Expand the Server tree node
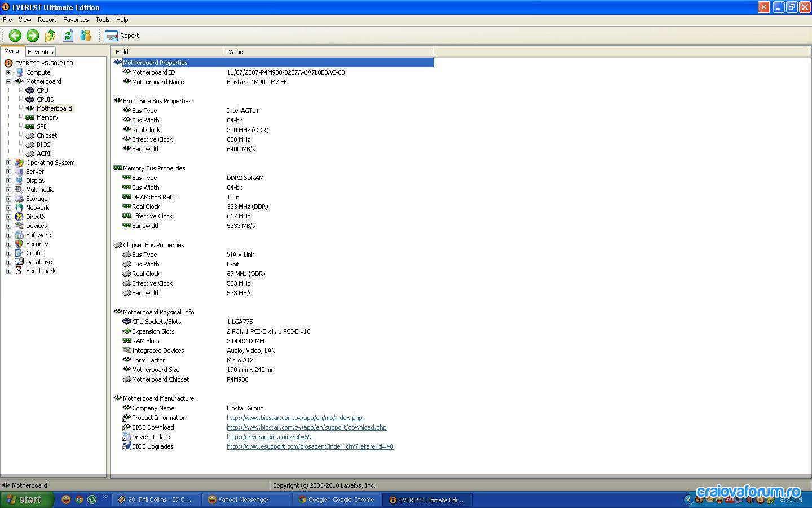The width and height of the screenshot is (812, 508). pyautogui.click(x=8, y=172)
